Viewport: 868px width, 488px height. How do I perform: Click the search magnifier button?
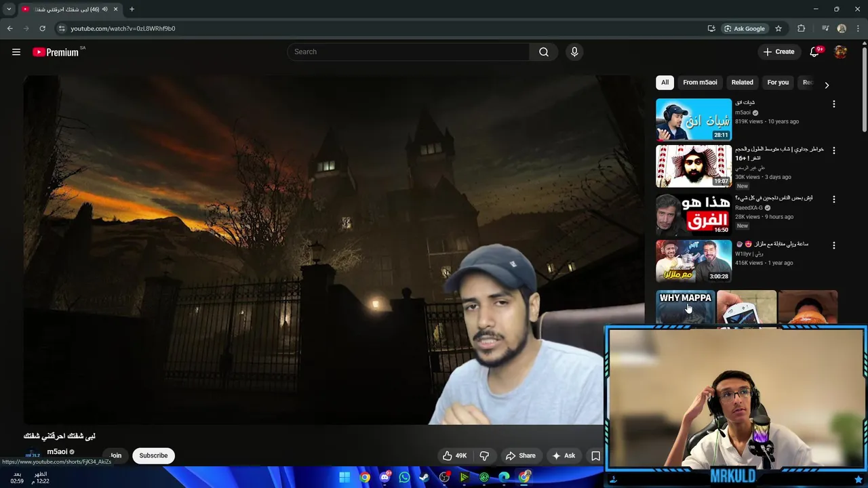pos(544,52)
